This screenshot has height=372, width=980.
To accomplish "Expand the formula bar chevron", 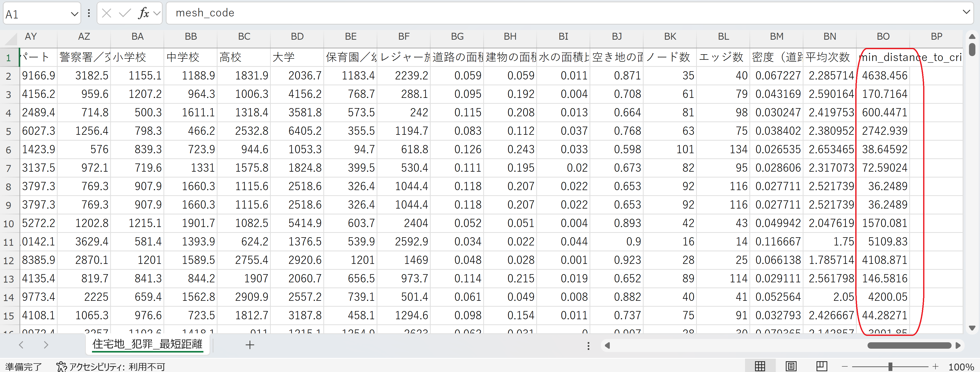I will click(966, 12).
